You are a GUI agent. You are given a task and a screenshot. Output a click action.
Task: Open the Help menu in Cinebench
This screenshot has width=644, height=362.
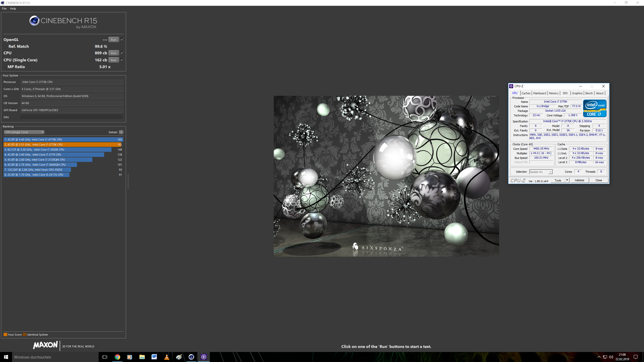[x=13, y=9]
